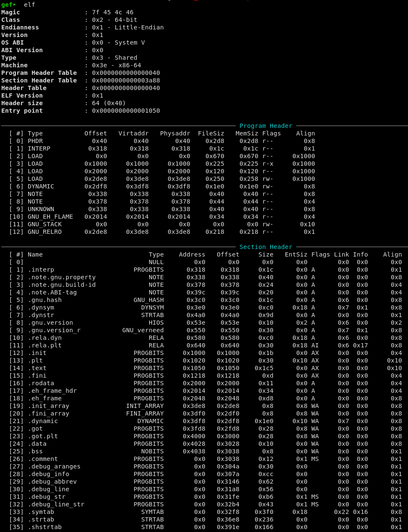Click the MemSiz column header

[x=247, y=133]
